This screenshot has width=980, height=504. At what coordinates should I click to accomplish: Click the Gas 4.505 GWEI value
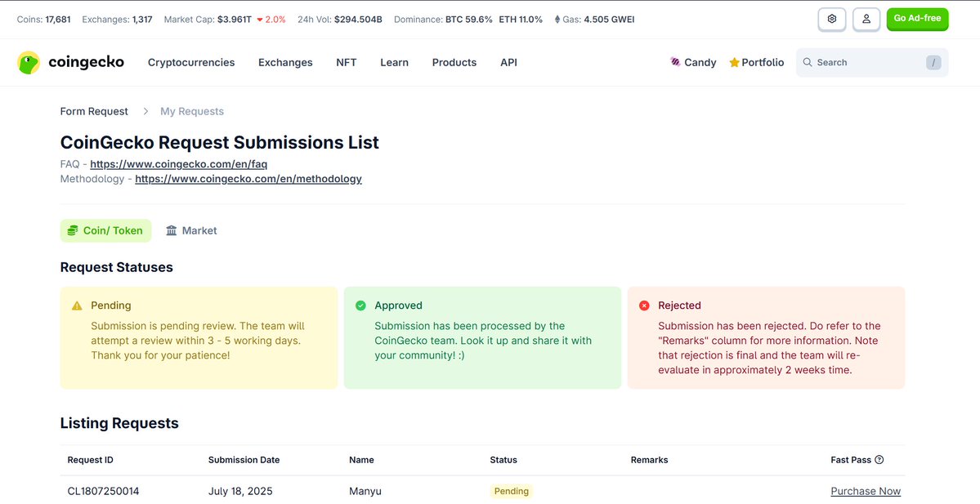coord(609,20)
